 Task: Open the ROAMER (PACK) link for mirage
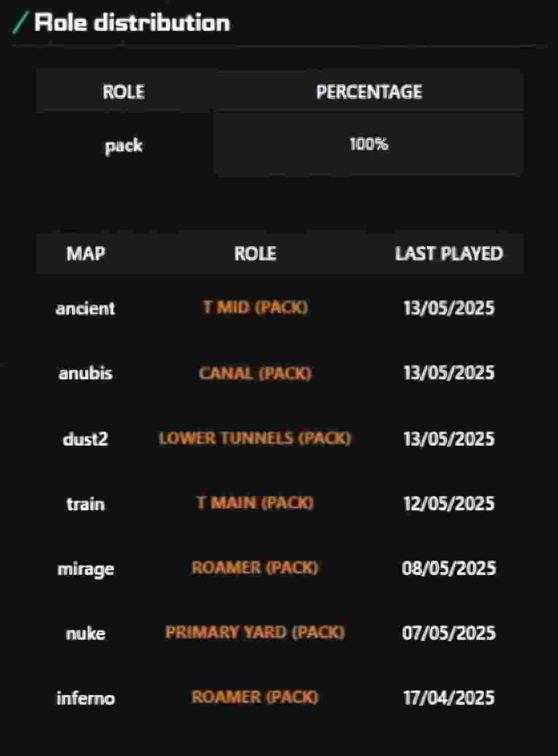click(x=255, y=568)
